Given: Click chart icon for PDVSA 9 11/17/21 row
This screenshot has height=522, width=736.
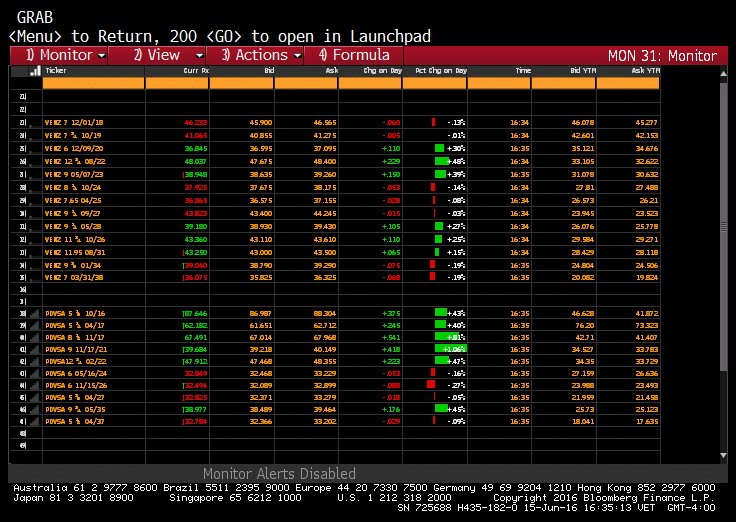Looking at the screenshot, I should (35, 350).
